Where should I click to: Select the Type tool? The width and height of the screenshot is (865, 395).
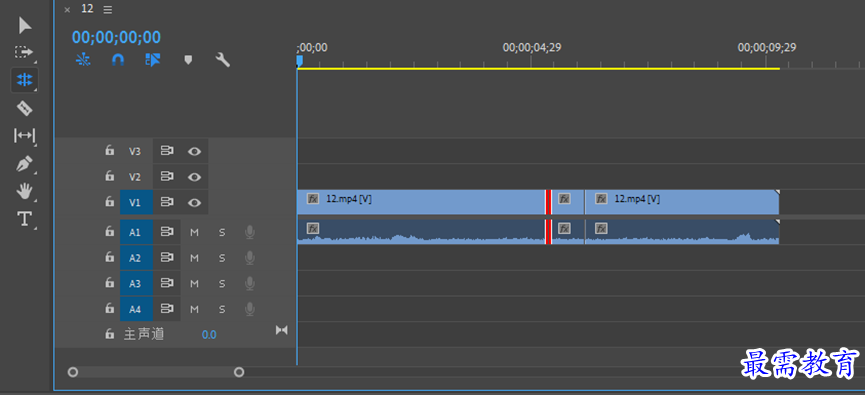click(24, 219)
